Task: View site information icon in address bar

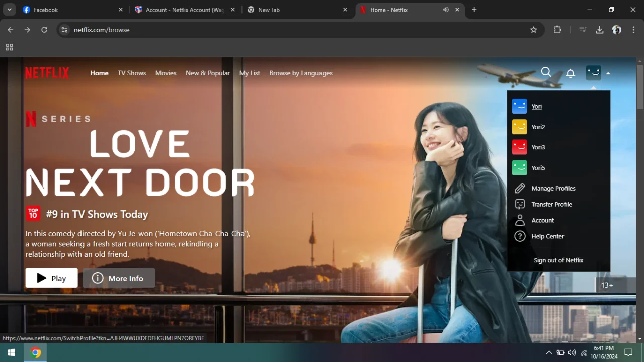Action: point(64,30)
